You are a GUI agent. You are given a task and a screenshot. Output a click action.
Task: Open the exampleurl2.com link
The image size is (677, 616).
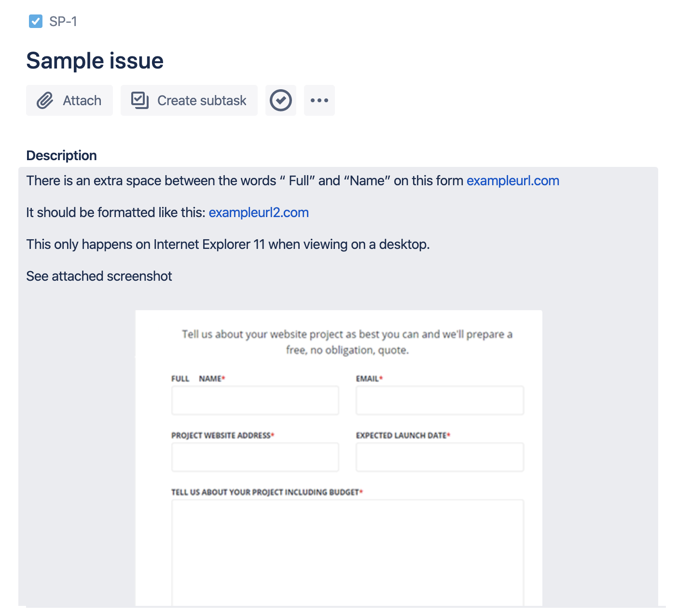259,212
